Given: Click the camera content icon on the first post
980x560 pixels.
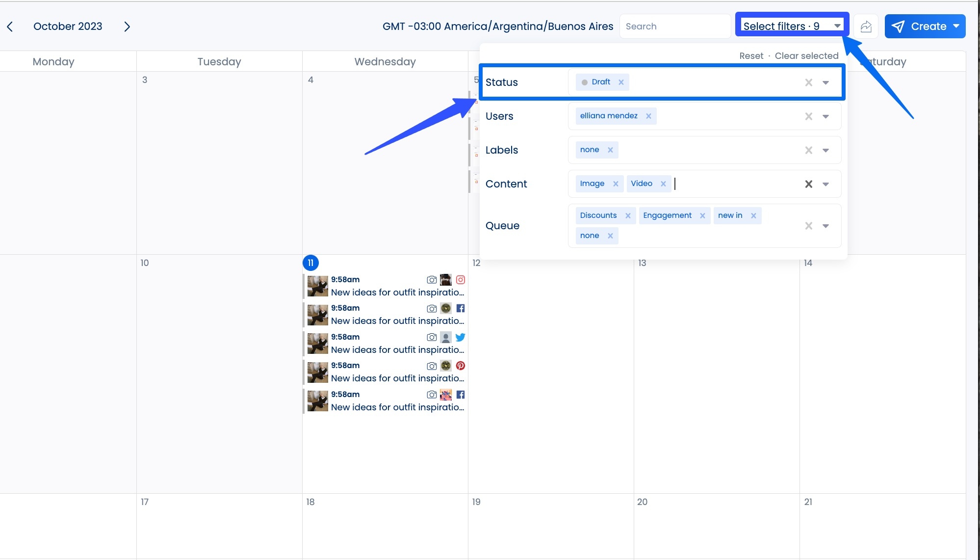Looking at the screenshot, I should pyautogui.click(x=431, y=280).
